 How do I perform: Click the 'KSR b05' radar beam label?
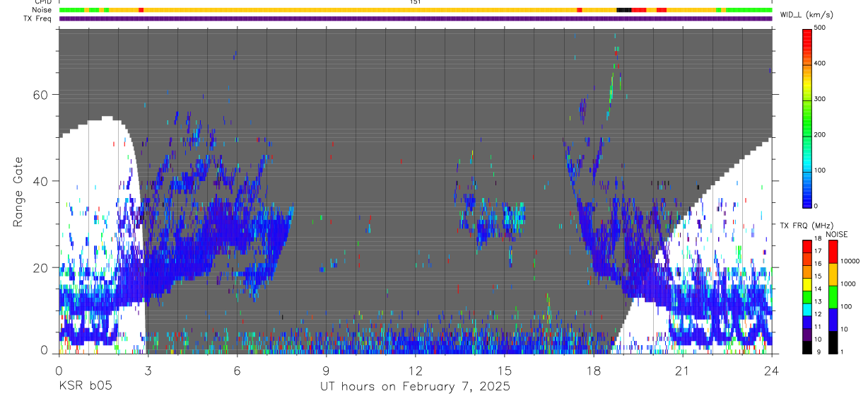(85, 387)
